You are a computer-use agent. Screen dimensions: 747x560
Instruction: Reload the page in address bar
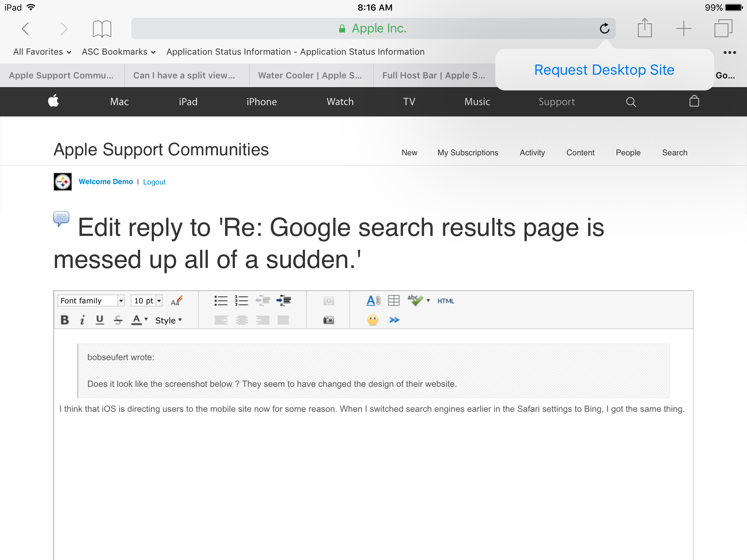(604, 28)
